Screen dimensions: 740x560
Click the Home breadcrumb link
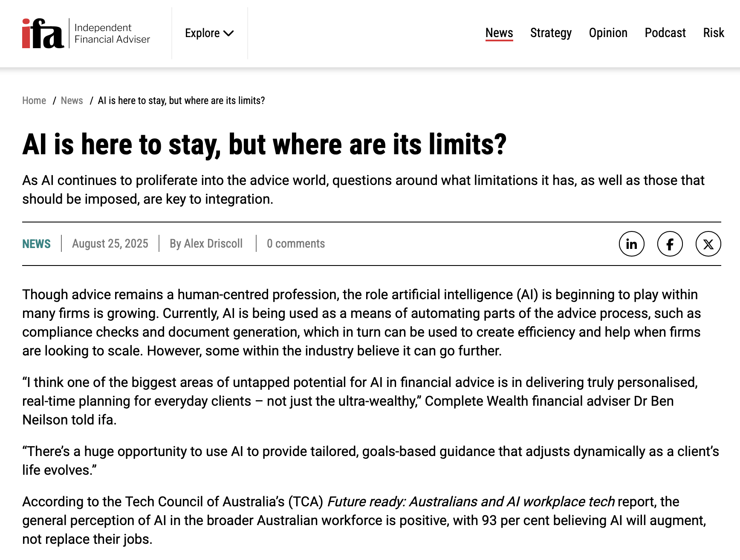point(34,101)
